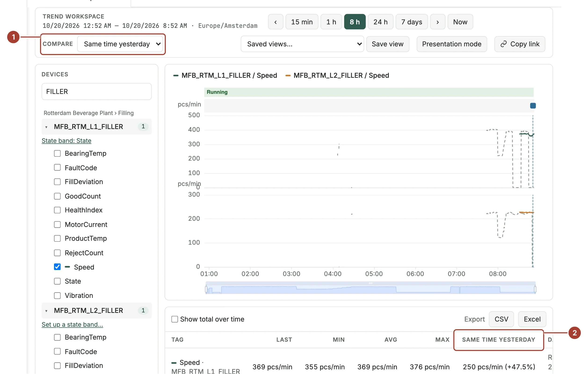
Task: Click the FILLER device search field
Action: point(96,91)
